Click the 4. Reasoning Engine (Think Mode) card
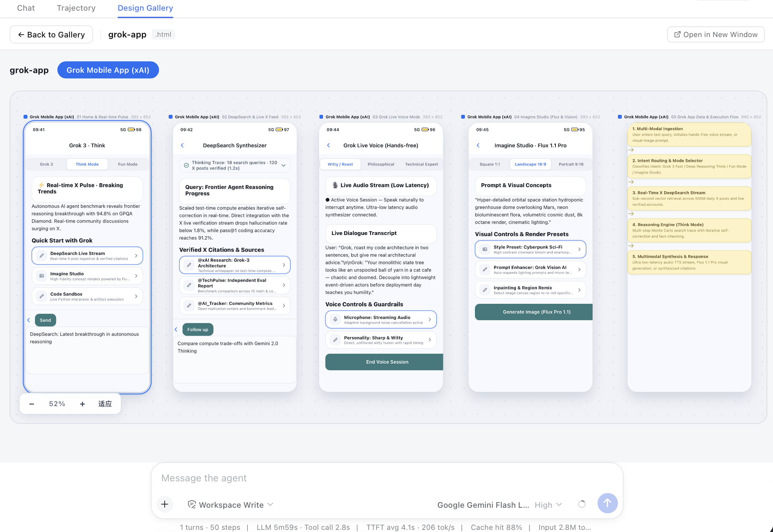Screen dimensions: 773x532 pyautogui.click(x=689, y=230)
